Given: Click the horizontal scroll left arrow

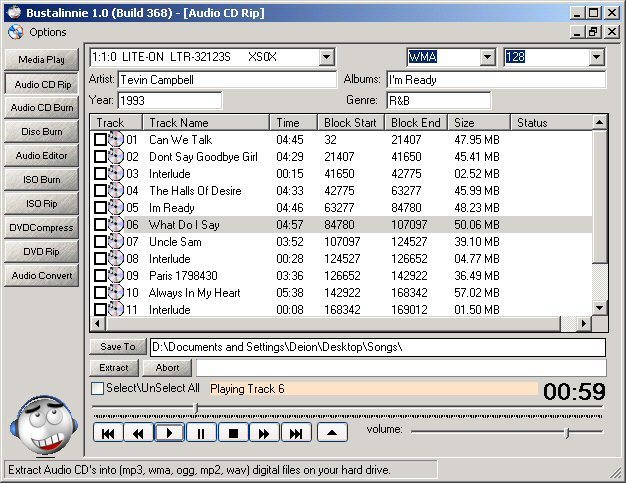Looking at the screenshot, I should (x=98, y=323).
